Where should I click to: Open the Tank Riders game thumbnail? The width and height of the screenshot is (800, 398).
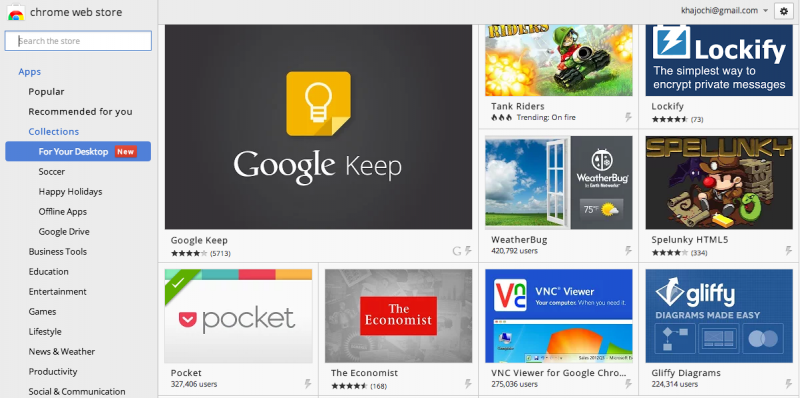tap(559, 60)
